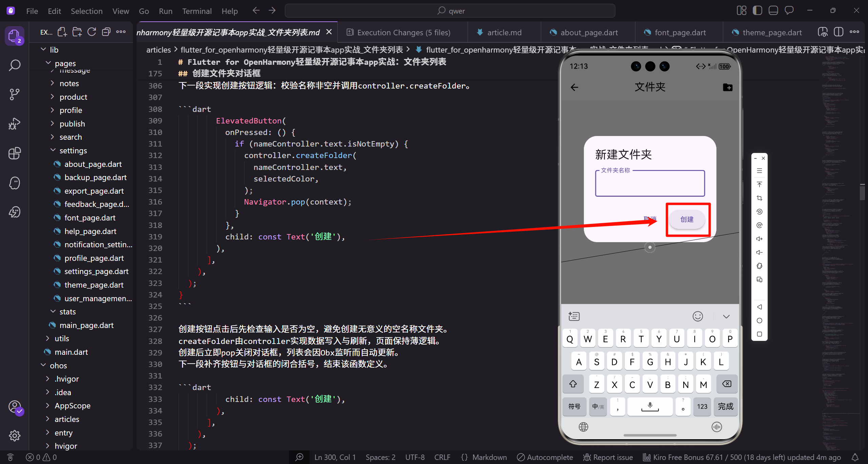868x464 pixels.
Task: Click the New File icon in explorer
Action: pos(62,32)
